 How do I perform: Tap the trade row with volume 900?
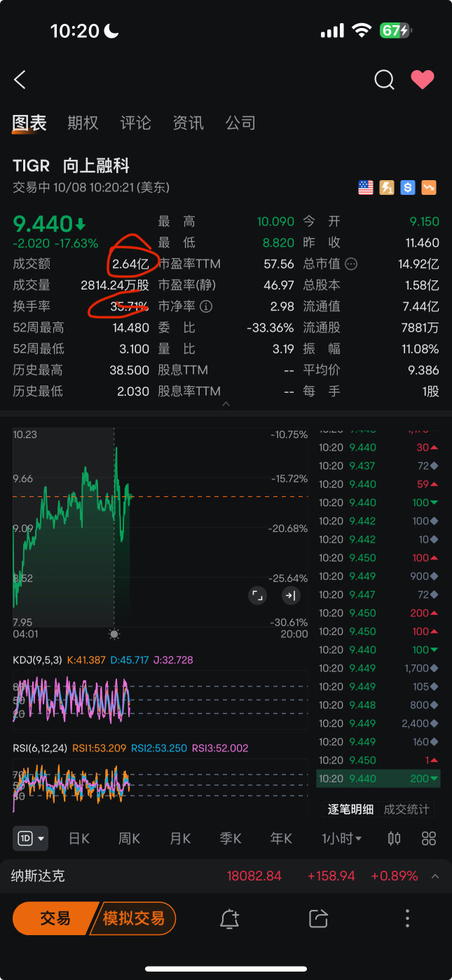click(x=379, y=576)
